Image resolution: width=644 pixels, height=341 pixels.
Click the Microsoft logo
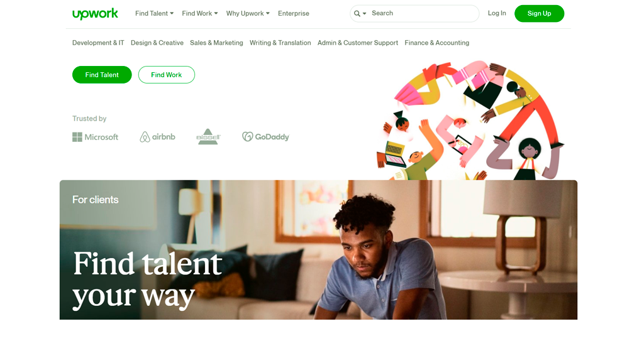pos(96,137)
